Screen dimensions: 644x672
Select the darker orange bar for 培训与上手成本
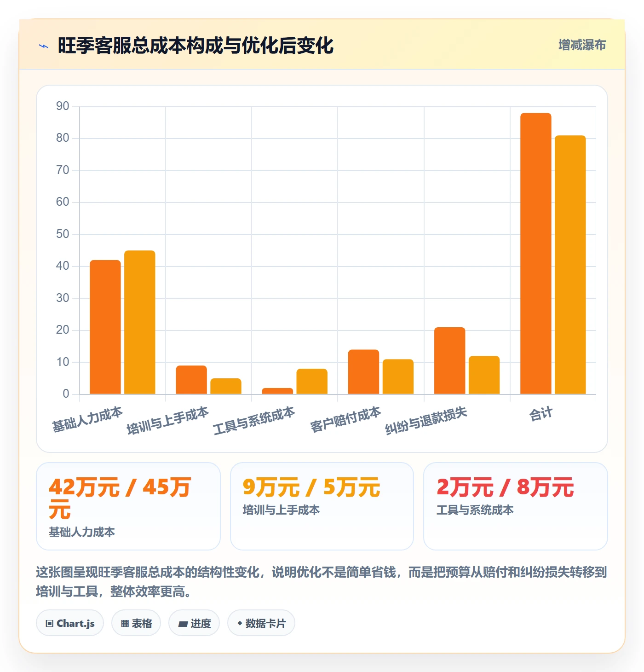point(191,380)
